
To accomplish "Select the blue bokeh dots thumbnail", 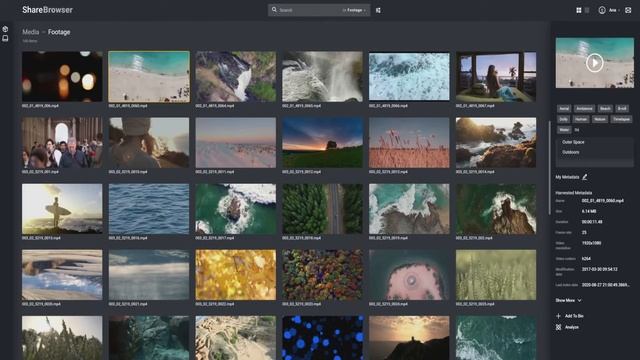I will [x=322, y=338].
